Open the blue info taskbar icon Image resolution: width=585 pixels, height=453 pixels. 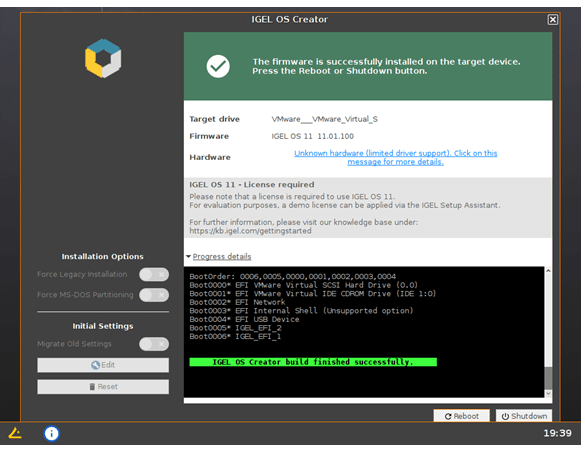point(51,433)
